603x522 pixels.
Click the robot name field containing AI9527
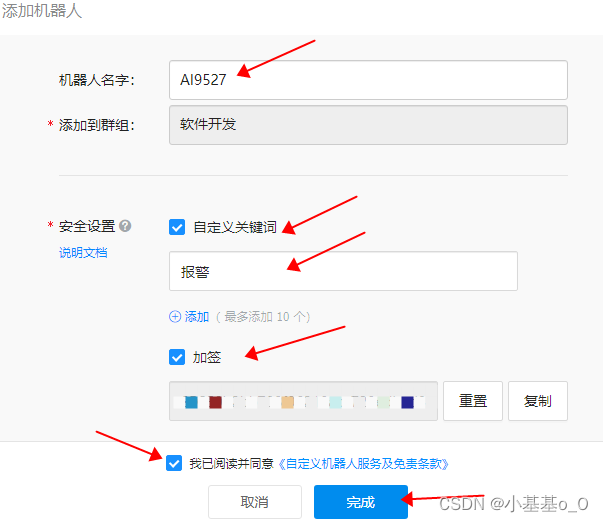coord(368,80)
